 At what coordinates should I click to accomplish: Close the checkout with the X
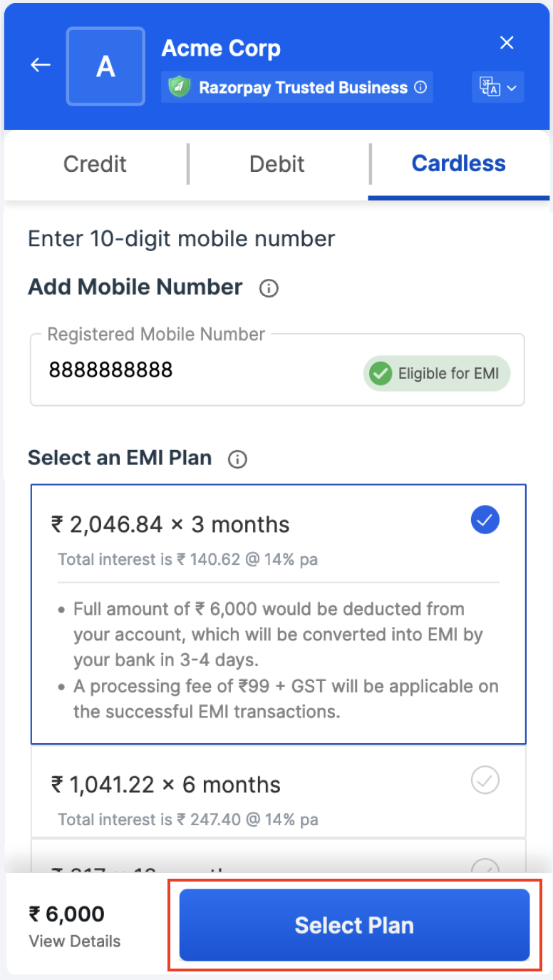tap(507, 44)
